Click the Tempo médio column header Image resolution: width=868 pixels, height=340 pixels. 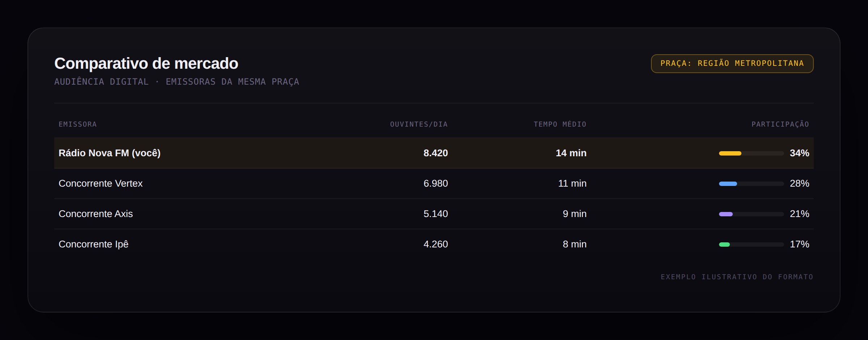(560, 124)
